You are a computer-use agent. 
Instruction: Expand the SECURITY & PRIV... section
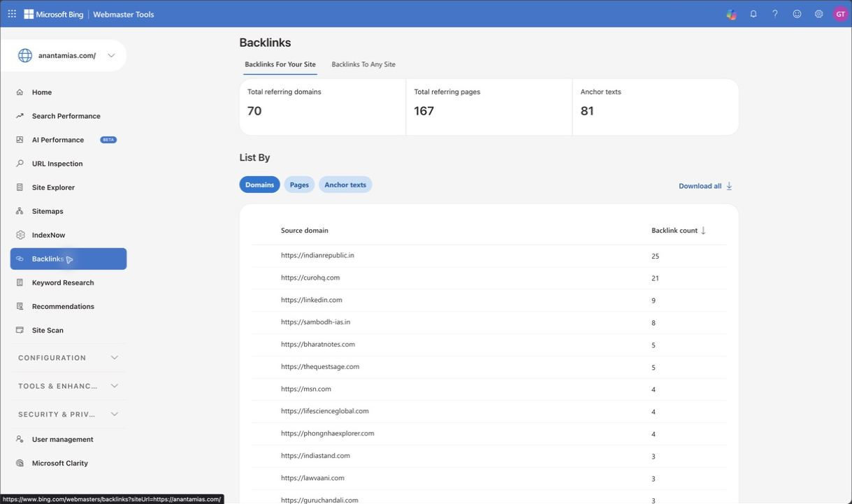click(68, 415)
